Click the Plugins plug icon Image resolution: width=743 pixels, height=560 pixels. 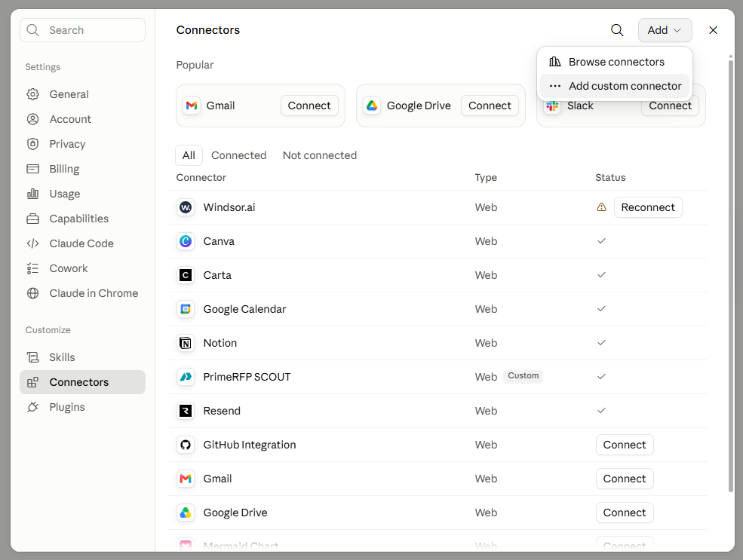[32, 407]
